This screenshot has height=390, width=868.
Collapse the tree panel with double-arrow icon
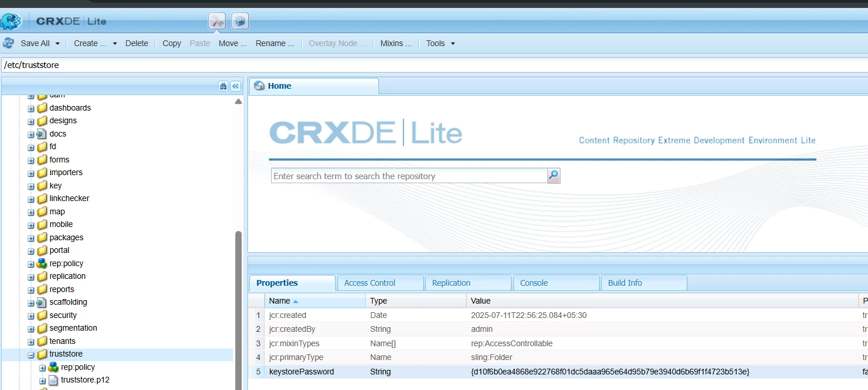point(235,86)
